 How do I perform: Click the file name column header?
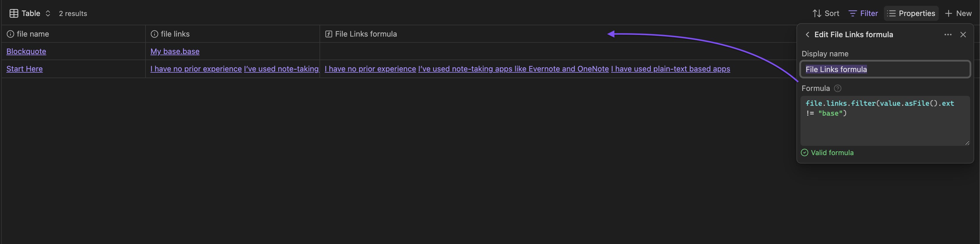click(33, 34)
